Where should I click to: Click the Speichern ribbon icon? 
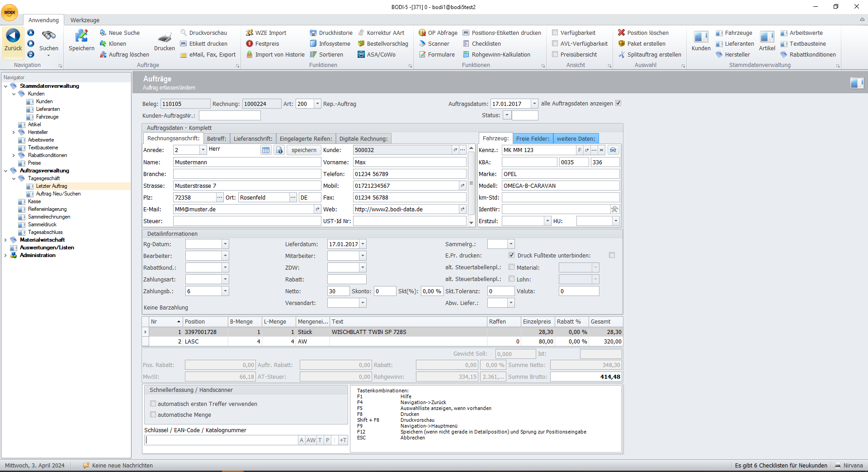pyautogui.click(x=81, y=36)
